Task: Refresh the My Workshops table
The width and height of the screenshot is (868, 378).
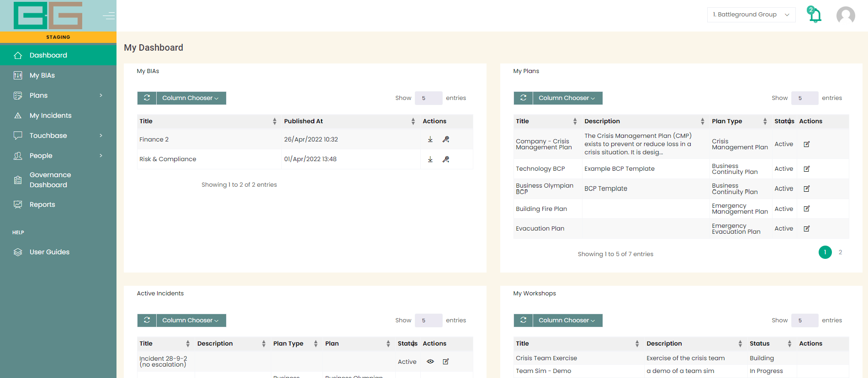Action: 524,320
